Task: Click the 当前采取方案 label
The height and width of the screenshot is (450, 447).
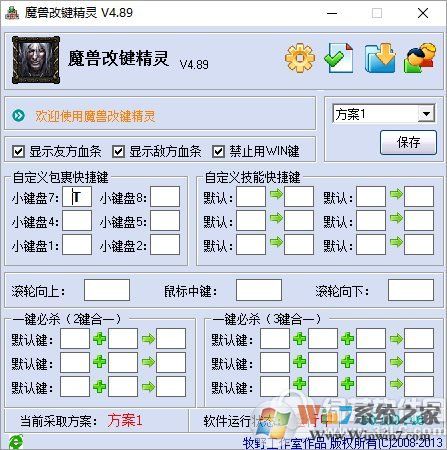Action: (59, 421)
